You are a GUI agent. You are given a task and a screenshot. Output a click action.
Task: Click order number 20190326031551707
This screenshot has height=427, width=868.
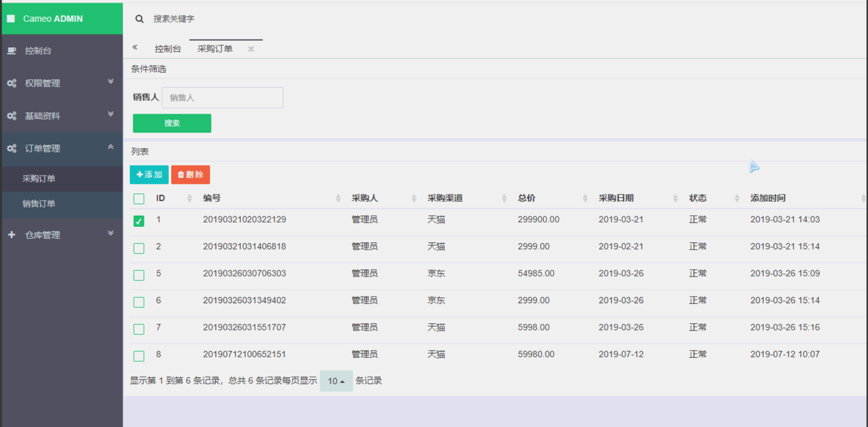tap(245, 327)
